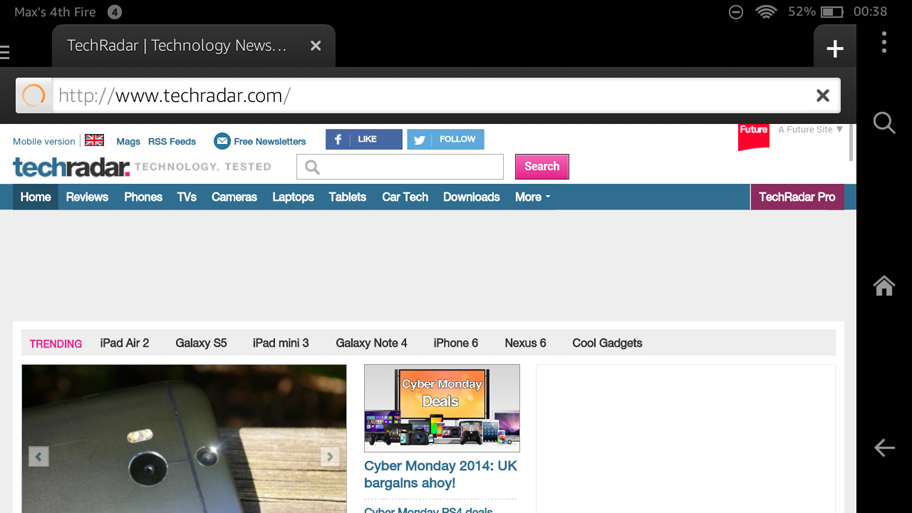This screenshot has height=513, width=912.
Task: Tap the back arrow in side bar
Action: click(884, 448)
